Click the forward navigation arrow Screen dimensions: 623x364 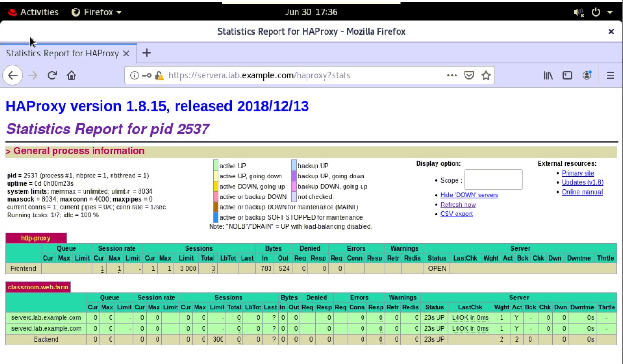coord(33,75)
